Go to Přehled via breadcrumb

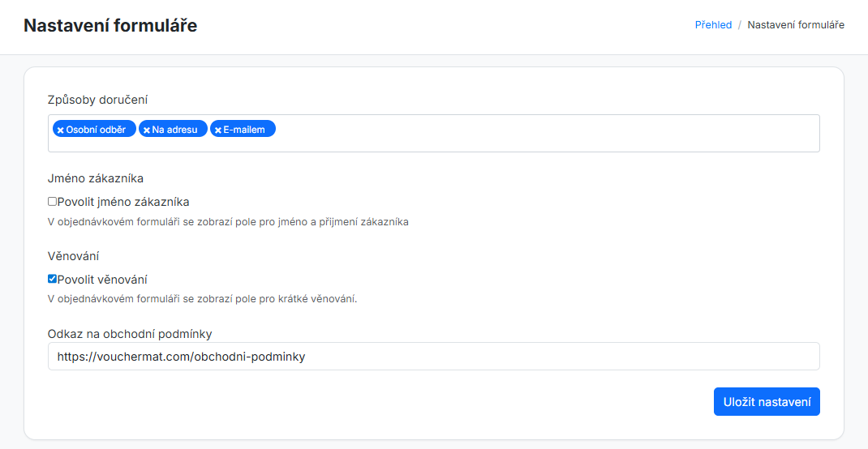point(713,25)
